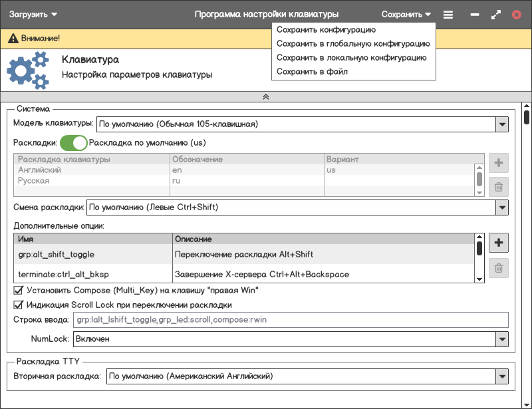Uncheck Scroll Lock indication checkbox
Image resolution: width=532 pixels, height=409 pixels.
[x=18, y=305]
